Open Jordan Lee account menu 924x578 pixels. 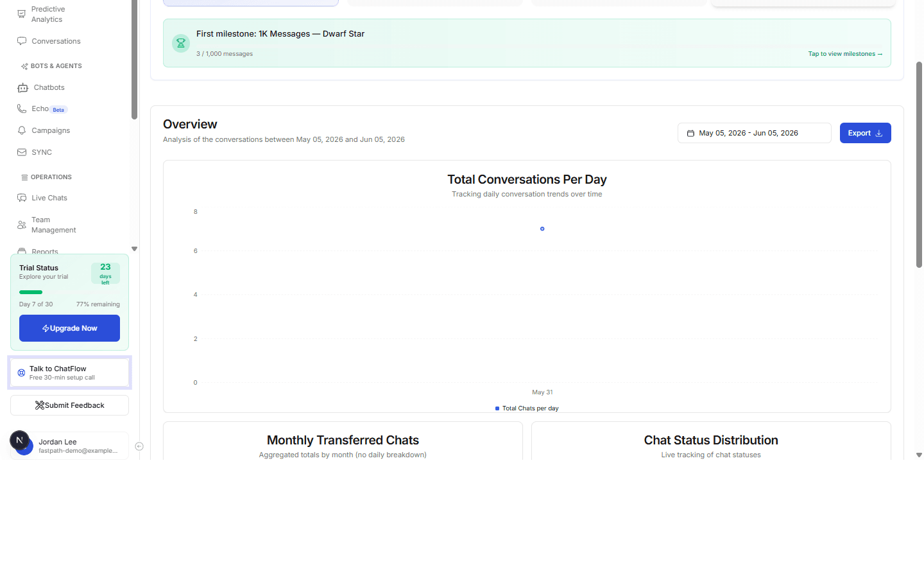69,446
